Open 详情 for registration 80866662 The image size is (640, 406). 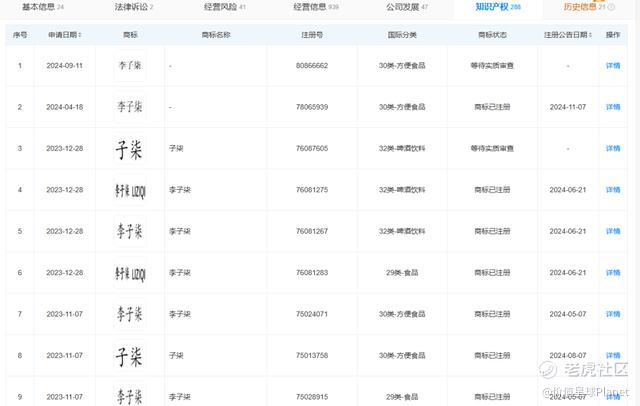[613, 66]
